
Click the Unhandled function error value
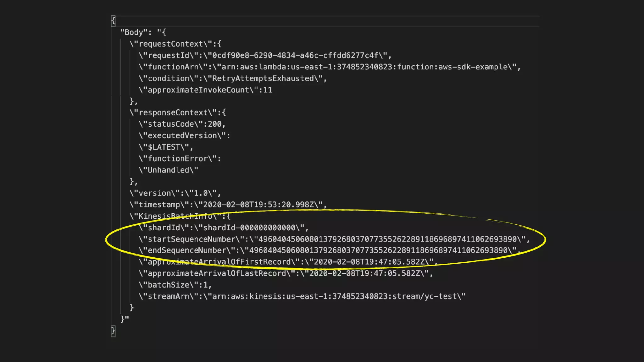169,170
